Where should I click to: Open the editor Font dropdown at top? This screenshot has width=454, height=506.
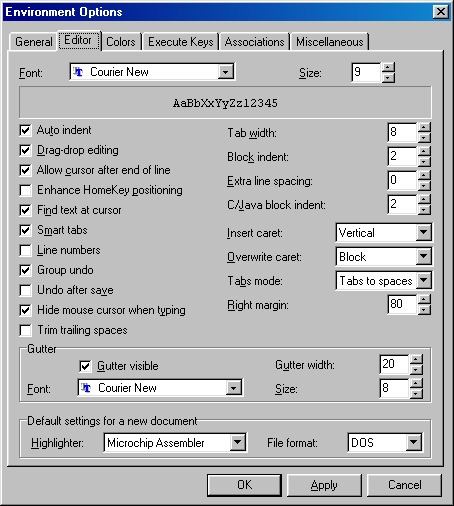[225, 72]
